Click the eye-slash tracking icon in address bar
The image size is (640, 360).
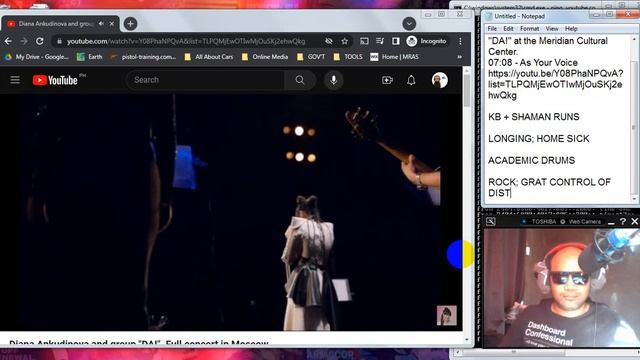click(329, 41)
